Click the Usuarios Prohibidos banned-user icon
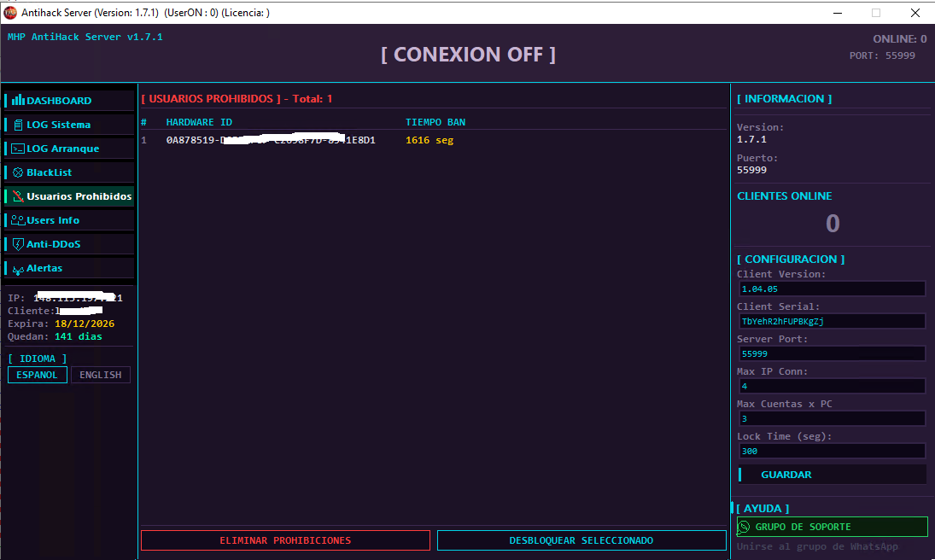Viewport: 935px width, 560px height. [18, 196]
